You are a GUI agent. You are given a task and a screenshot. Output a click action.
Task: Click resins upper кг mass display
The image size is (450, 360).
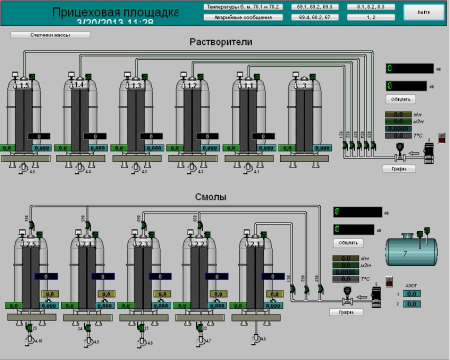(358, 212)
